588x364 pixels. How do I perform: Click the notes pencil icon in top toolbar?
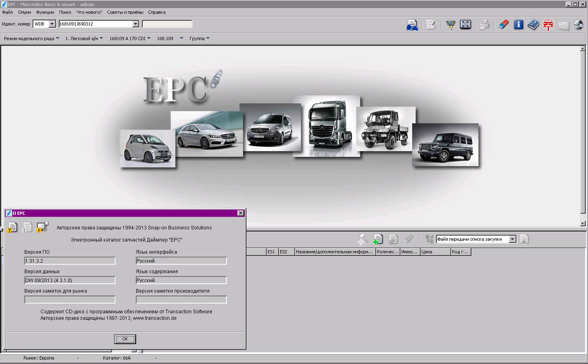(x=431, y=25)
